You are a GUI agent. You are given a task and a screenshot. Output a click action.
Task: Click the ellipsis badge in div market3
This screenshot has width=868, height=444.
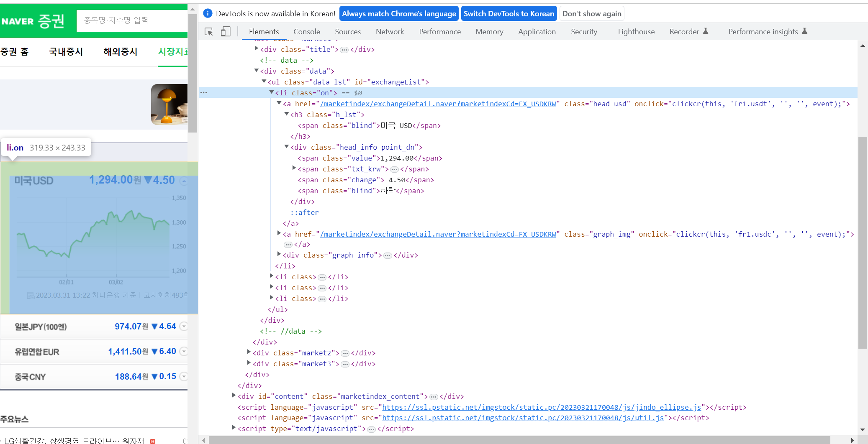(x=345, y=364)
